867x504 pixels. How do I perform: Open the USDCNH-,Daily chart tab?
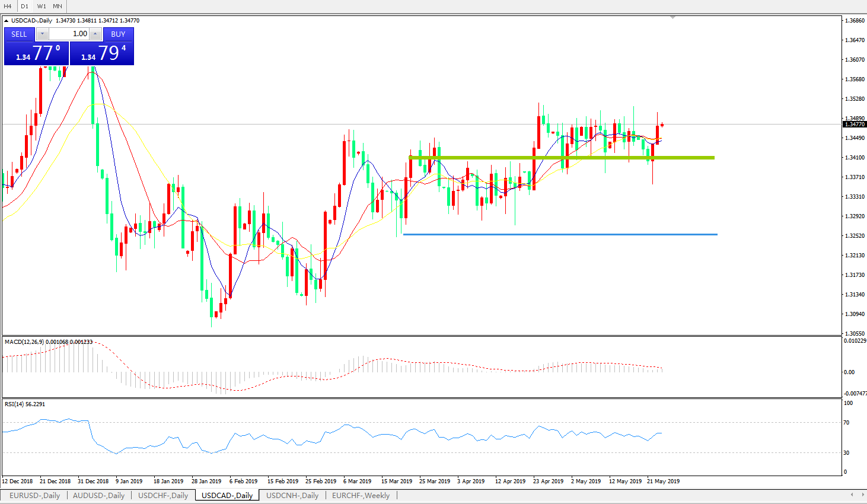point(292,496)
